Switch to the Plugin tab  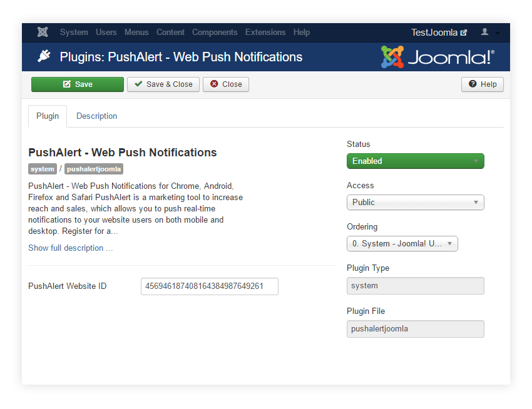coord(48,116)
